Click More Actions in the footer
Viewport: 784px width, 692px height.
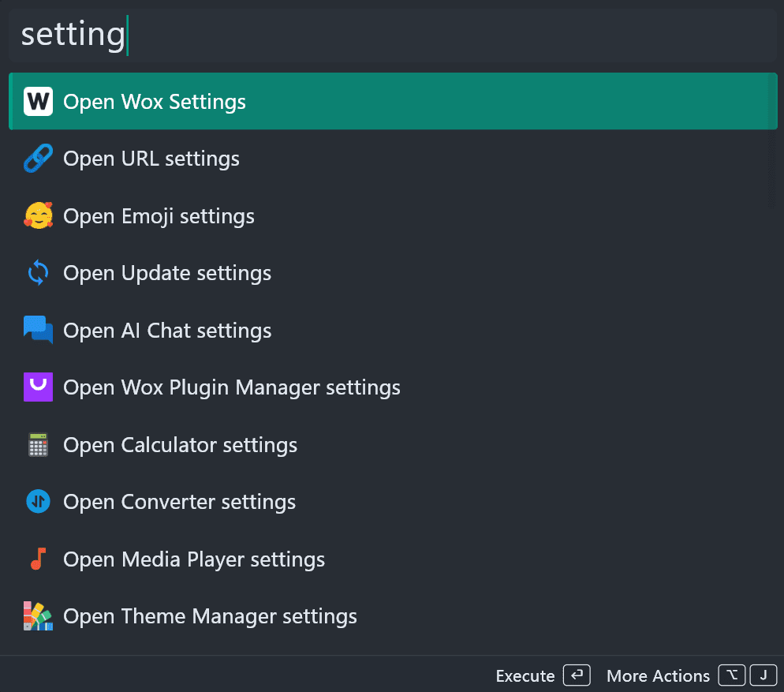point(692,675)
